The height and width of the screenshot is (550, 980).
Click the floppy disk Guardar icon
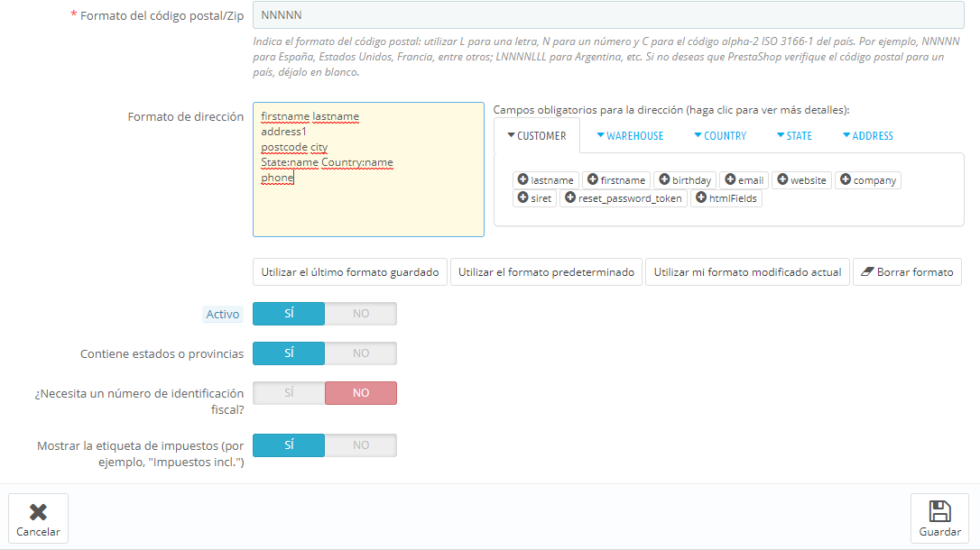pyautogui.click(x=939, y=512)
